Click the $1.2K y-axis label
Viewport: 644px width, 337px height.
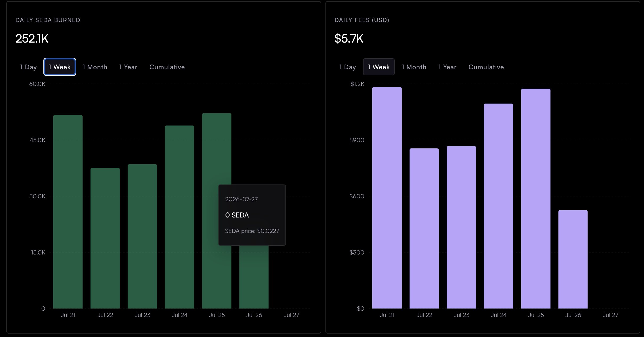click(x=357, y=84)
